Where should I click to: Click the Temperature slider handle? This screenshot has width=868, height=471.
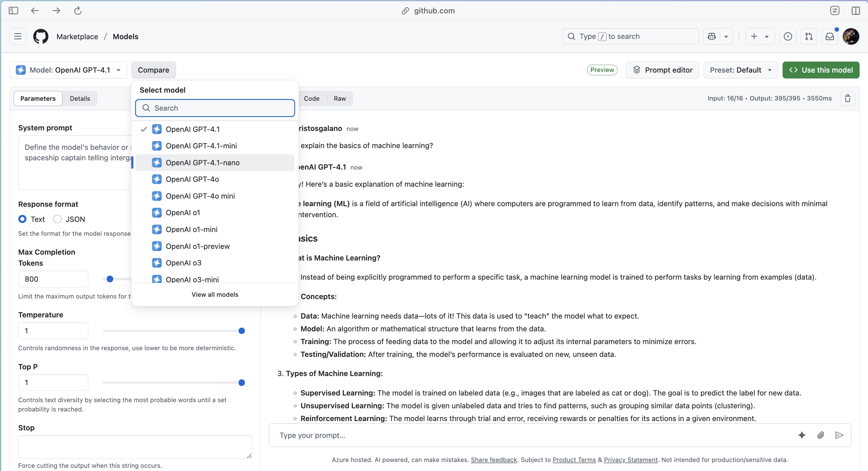pyautogui.click(x=242, y=331)
